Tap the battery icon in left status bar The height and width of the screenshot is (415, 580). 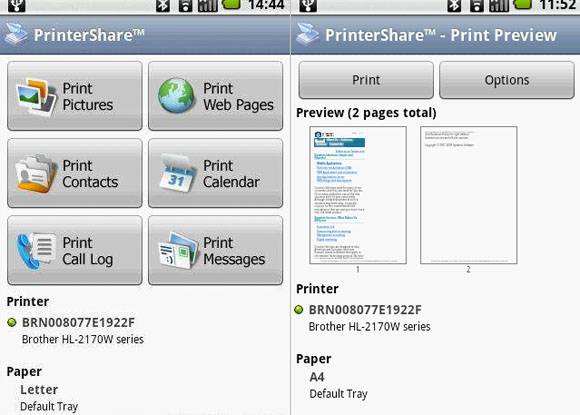231,4
